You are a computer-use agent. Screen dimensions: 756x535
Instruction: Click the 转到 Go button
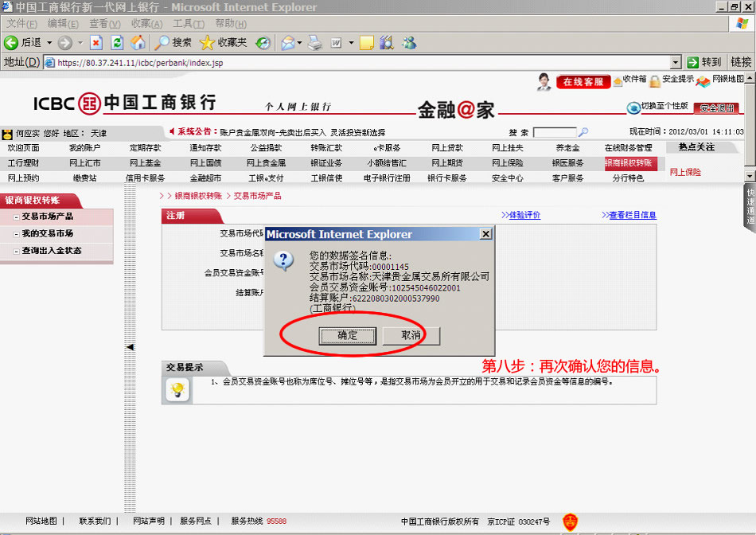click(x=704, y=62)
